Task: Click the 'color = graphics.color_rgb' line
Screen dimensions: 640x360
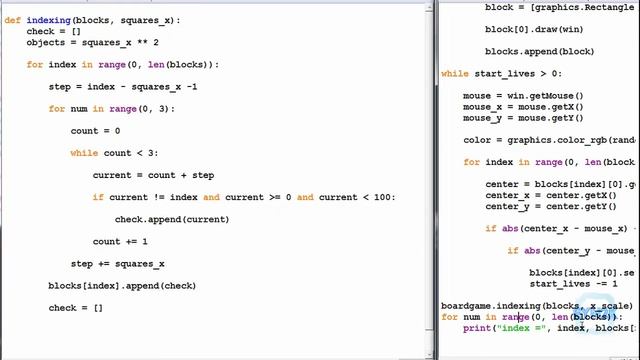Action: click(549, 140)
